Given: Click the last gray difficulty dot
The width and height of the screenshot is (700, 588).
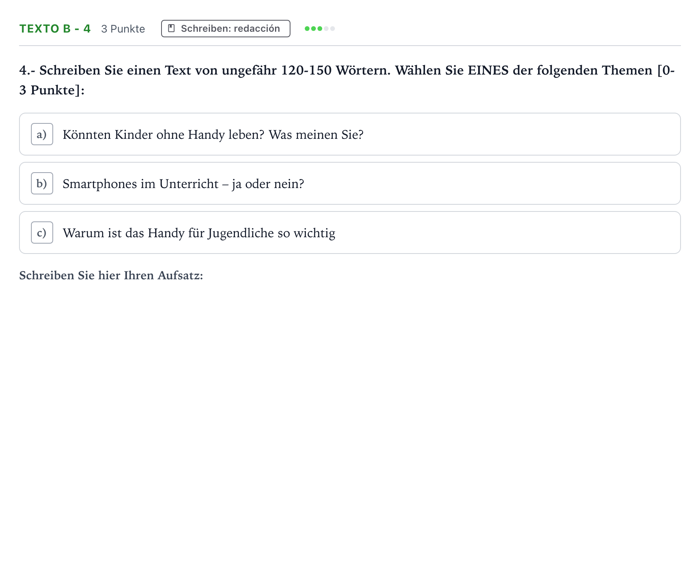Looking at the screenshot, I should point(333,29).
